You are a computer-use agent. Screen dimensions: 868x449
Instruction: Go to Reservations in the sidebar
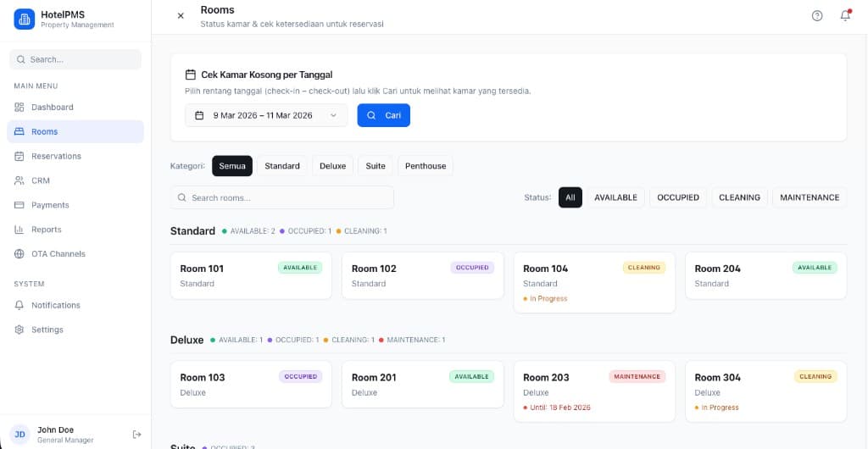pyautogui.click(x=56, y=156)
